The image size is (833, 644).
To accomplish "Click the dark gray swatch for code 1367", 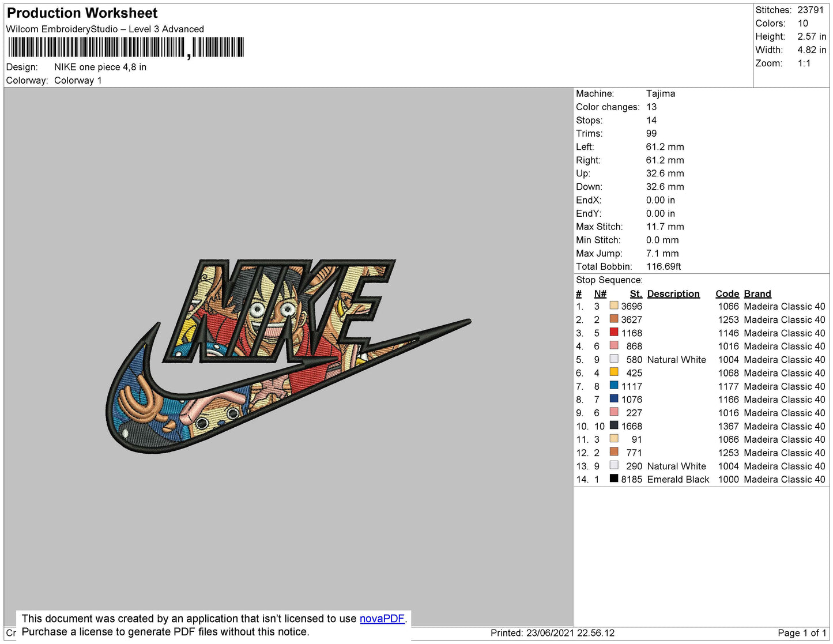I will click(x=614, y=425).
